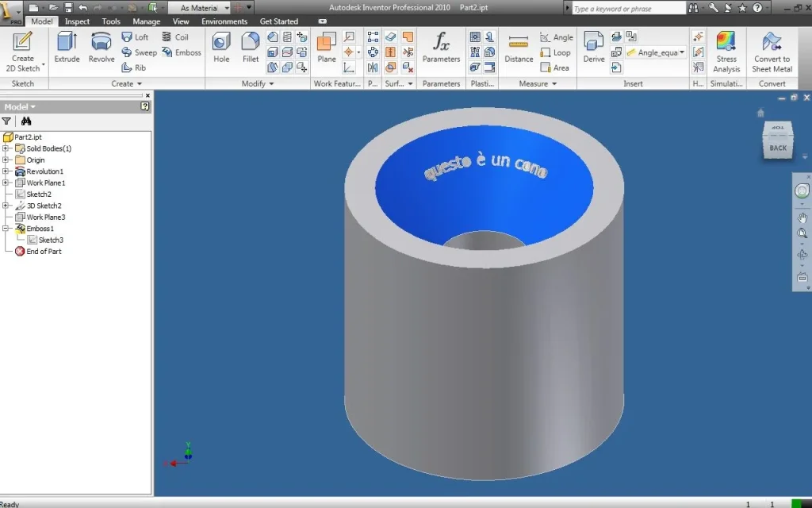Open the Get Started tab

click(x=278, y=21)
